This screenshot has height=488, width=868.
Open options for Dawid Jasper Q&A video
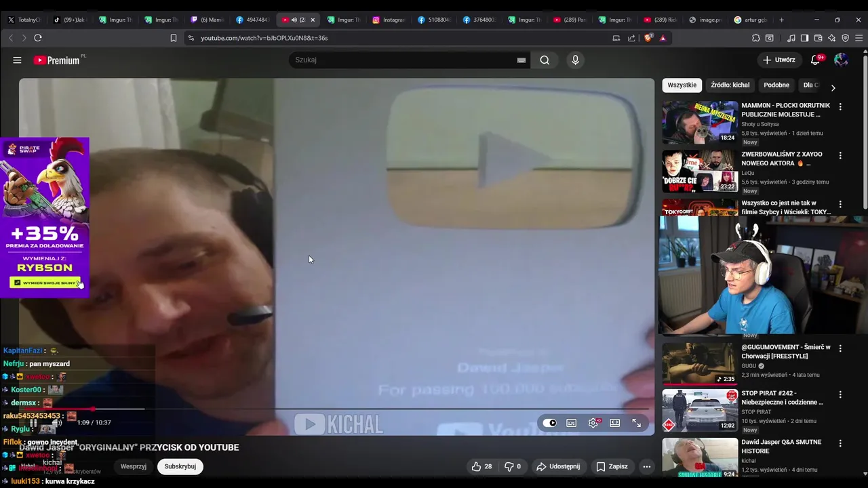click(840, 443)
